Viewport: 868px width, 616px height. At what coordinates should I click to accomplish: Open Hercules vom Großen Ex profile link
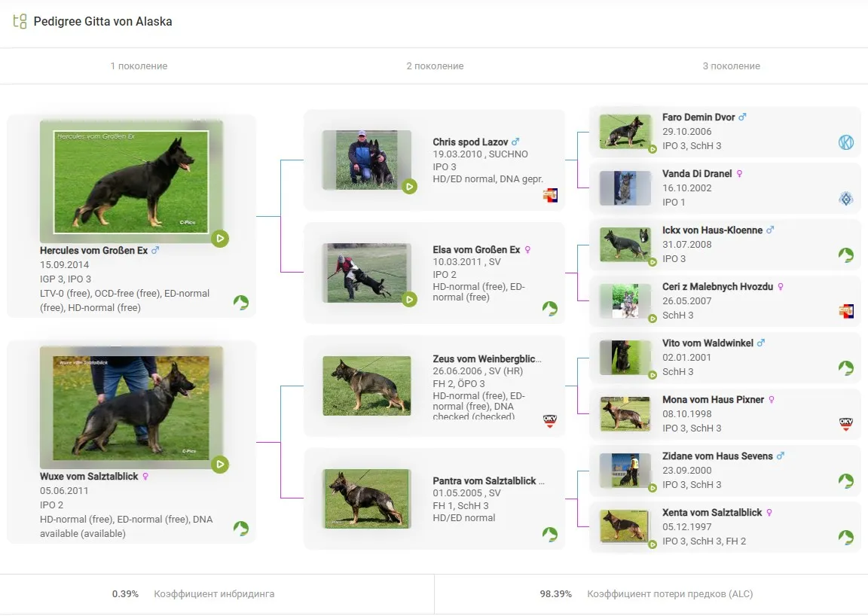pyautogui.click(x=93, y=250)
